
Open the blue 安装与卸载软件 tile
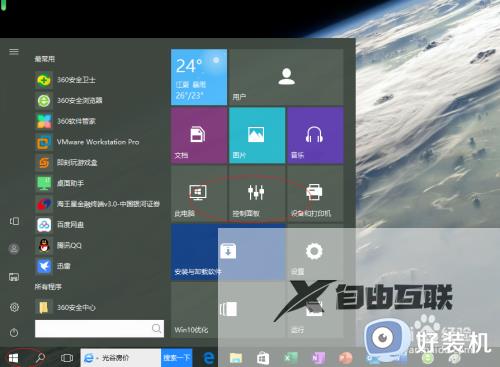228,252
